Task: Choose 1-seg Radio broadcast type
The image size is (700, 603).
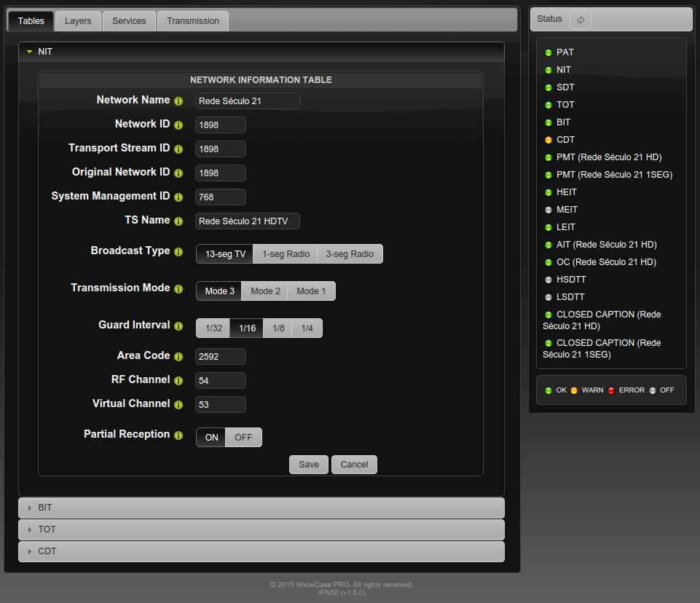Action: (286, 254)
